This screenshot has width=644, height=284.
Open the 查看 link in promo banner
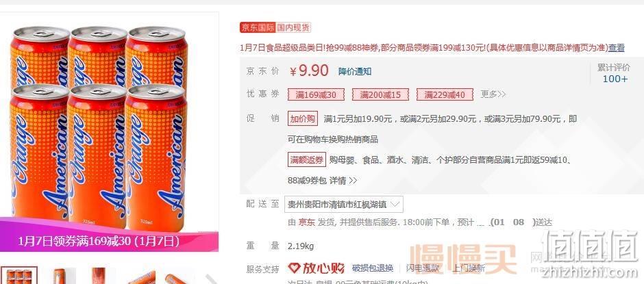coord(617,48)
